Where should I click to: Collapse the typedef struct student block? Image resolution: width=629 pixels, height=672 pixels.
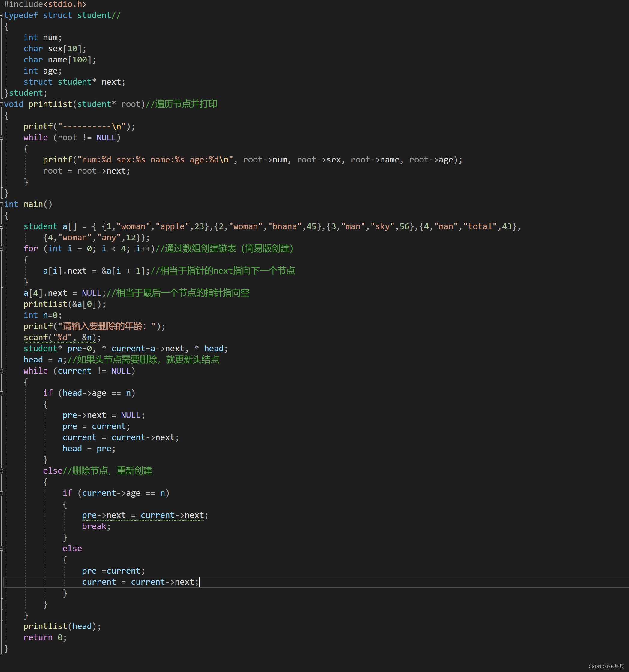pyautogui.click(x=2, y=16)
